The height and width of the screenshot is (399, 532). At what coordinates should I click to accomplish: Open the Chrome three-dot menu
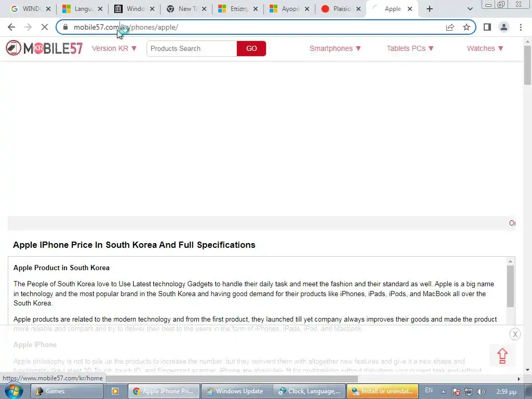click(x=521, y=27)
